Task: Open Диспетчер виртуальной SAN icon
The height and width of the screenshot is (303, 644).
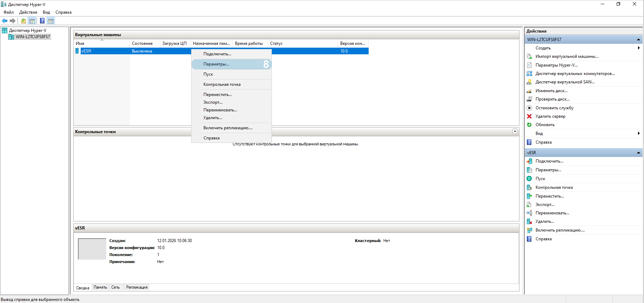Action: point(529,82)
